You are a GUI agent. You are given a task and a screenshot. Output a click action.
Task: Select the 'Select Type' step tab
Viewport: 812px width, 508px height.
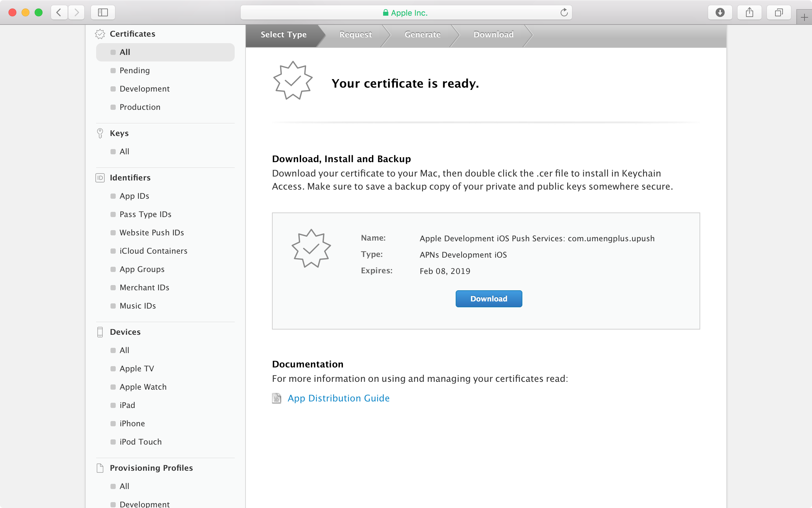click(x=283, y=35)
